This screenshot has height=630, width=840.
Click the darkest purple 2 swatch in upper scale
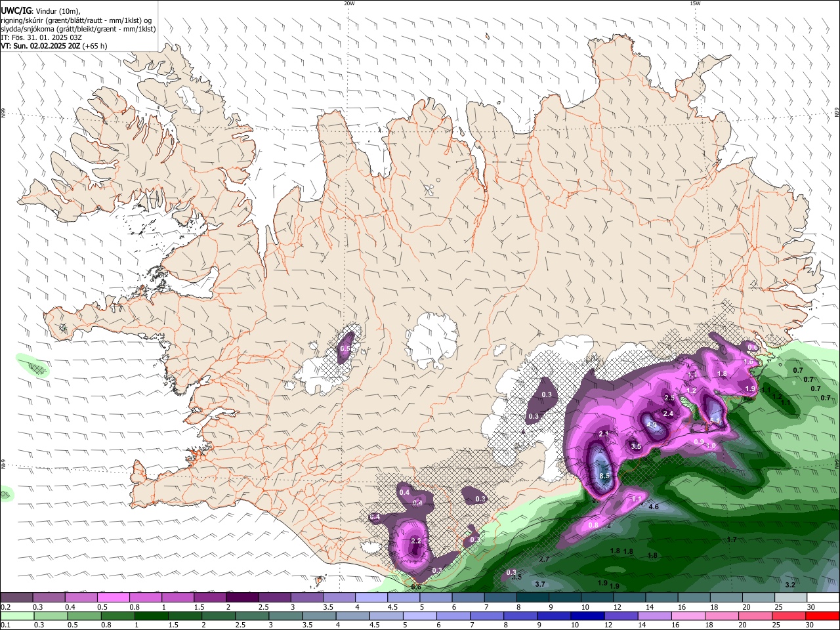241,598
